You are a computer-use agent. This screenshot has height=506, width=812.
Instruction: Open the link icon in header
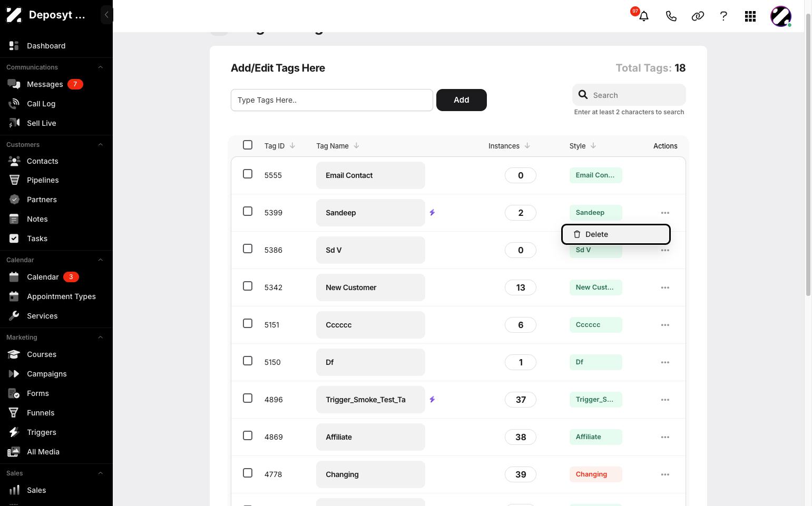click(698, 16)
